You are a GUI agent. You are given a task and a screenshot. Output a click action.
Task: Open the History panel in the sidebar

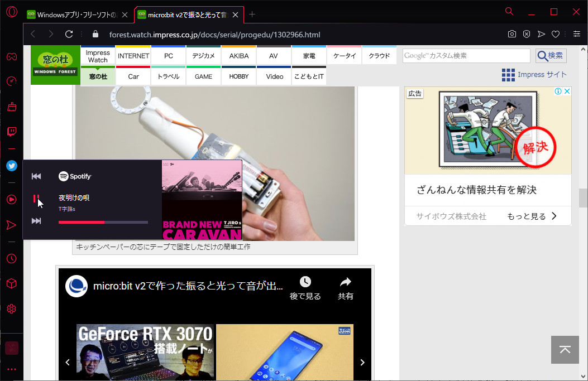pyautogui.click(x=11, y=258)
